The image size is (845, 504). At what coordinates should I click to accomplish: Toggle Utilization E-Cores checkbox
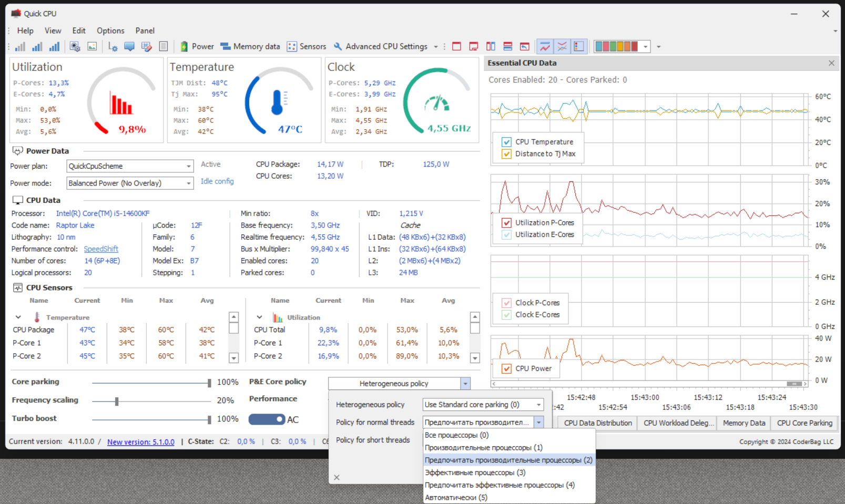[x=507, y=235]
